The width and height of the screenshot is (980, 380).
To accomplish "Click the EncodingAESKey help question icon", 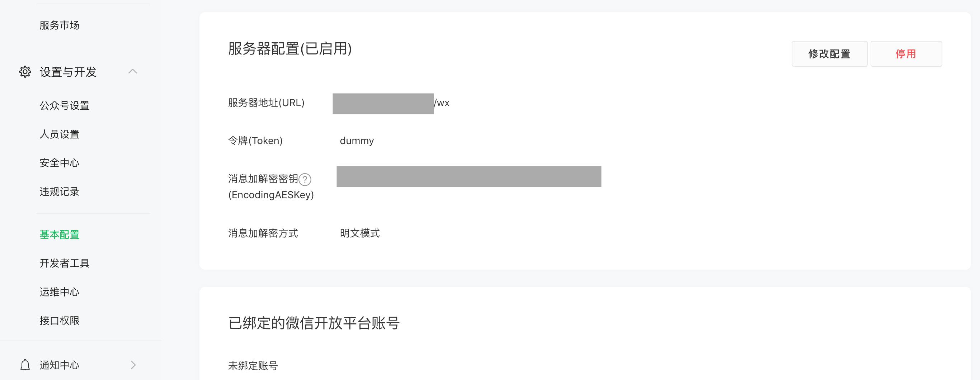I will point(305,179).
